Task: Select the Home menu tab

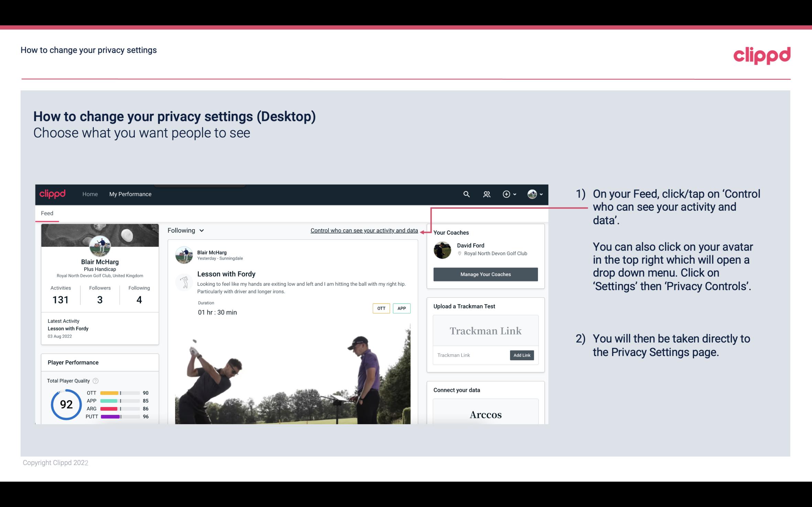Action: [89, 194]
